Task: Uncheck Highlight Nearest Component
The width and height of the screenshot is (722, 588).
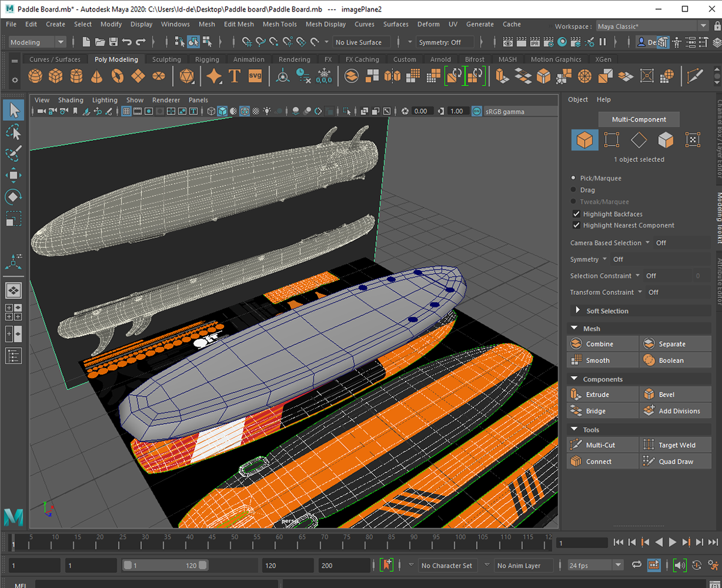Action: [x=576, y=225]
